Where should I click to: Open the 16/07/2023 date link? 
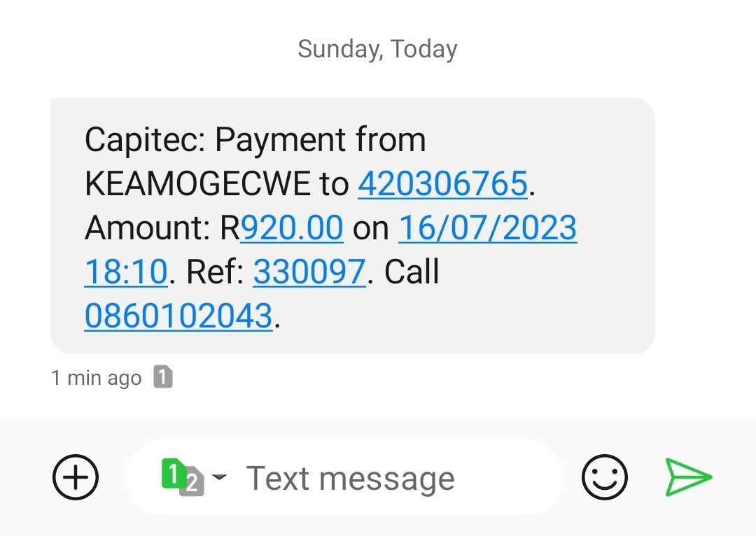[x=487, y=227]
